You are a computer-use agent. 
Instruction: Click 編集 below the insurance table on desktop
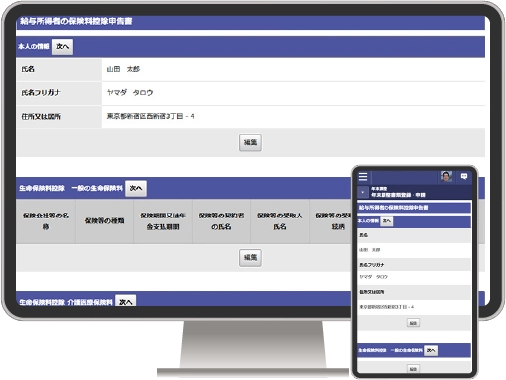[250, 257]
